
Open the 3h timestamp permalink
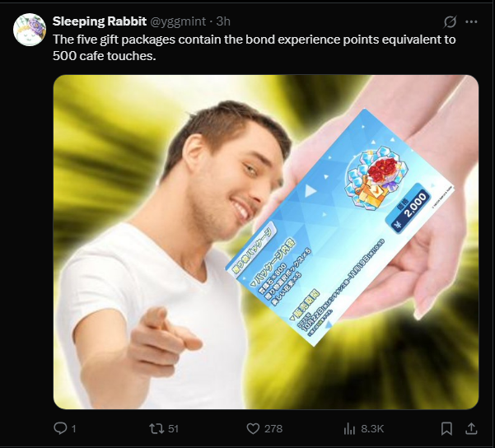[223, 21]
